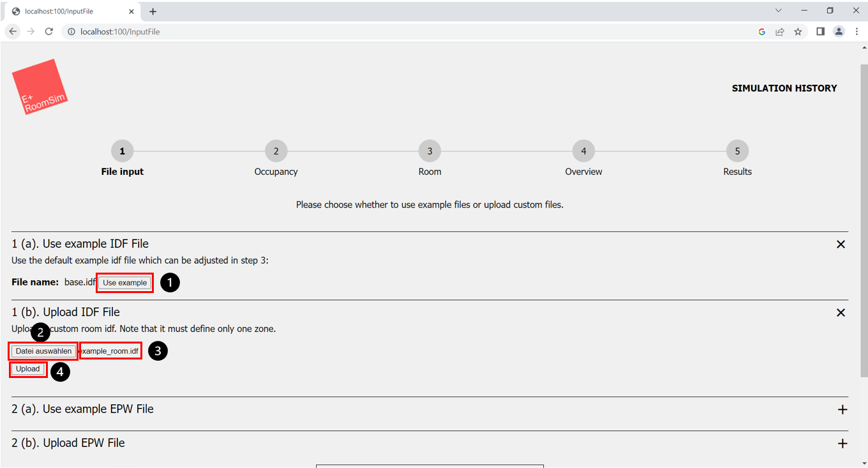Expand the Use example EPW File section
This screenshot has height=468, width=868.
842,410
